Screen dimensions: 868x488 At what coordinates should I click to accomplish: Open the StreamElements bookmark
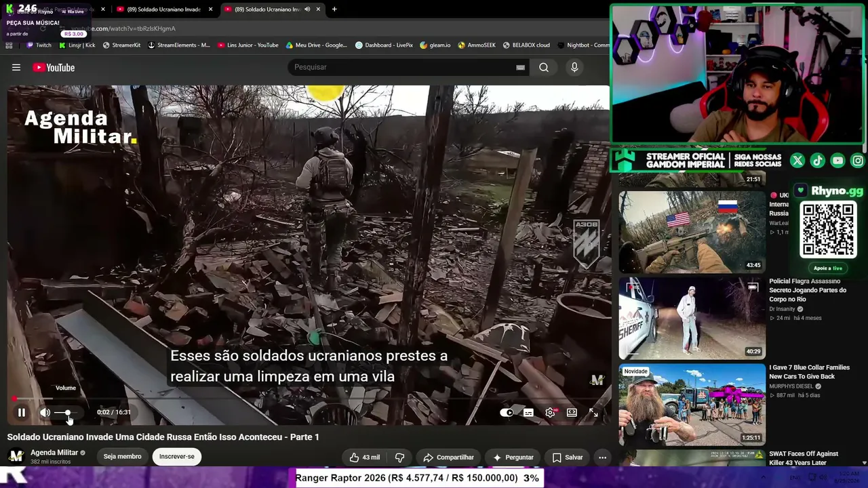179,45
